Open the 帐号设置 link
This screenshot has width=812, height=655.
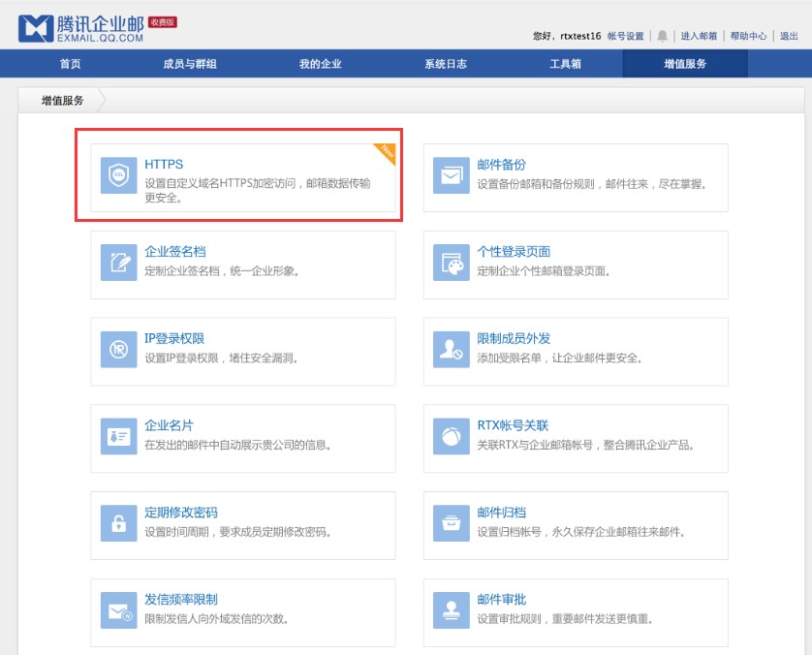625,36
